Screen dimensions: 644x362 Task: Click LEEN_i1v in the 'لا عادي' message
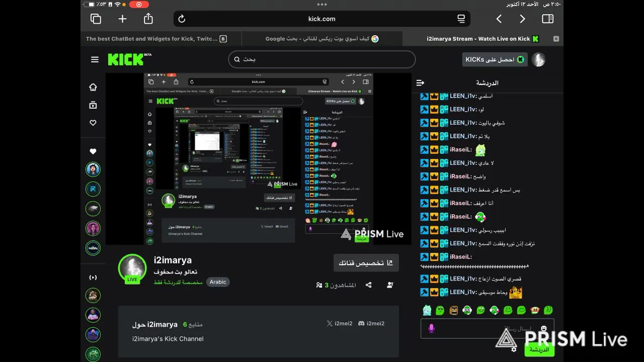pyautogui.click(x=463, y=163)
